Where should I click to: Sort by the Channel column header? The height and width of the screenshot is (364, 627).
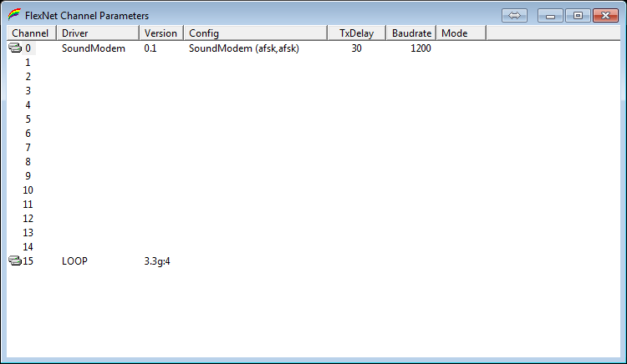click(x=32, y=33)
